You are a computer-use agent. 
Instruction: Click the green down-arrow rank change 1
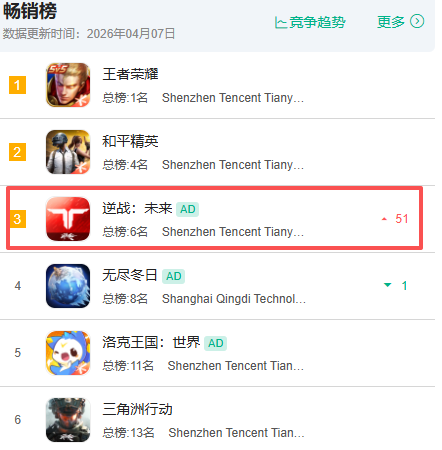coord(396,285)
